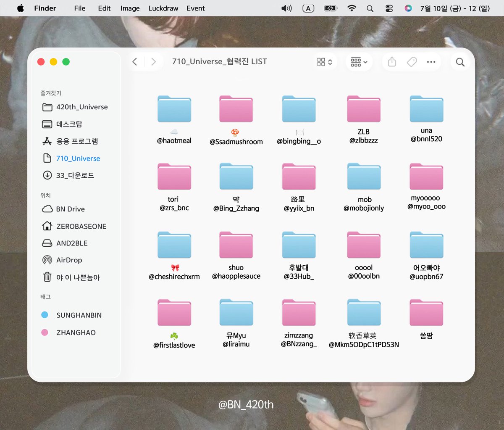Open the Luckdraw menu

[x=163, y=8]
